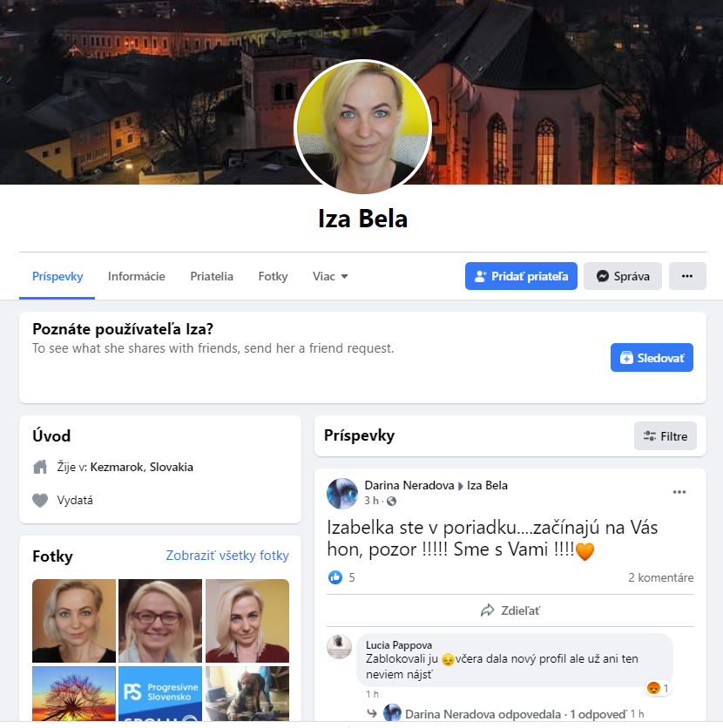The image size is (723, 728).
Task: Send a message via Správa button
Action: click(x=622, y=276)
